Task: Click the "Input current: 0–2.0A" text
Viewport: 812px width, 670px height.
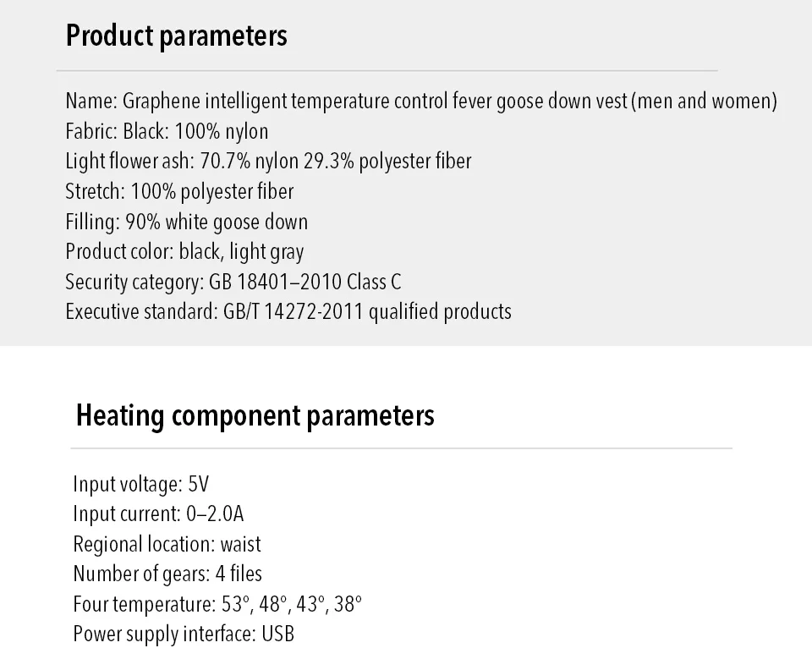Action: point(158,514)
